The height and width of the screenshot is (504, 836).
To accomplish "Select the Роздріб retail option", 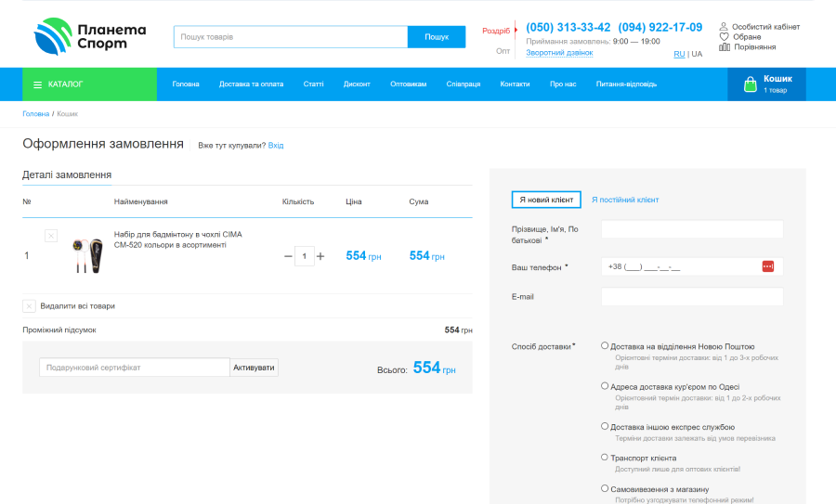I will click(496, 31).
